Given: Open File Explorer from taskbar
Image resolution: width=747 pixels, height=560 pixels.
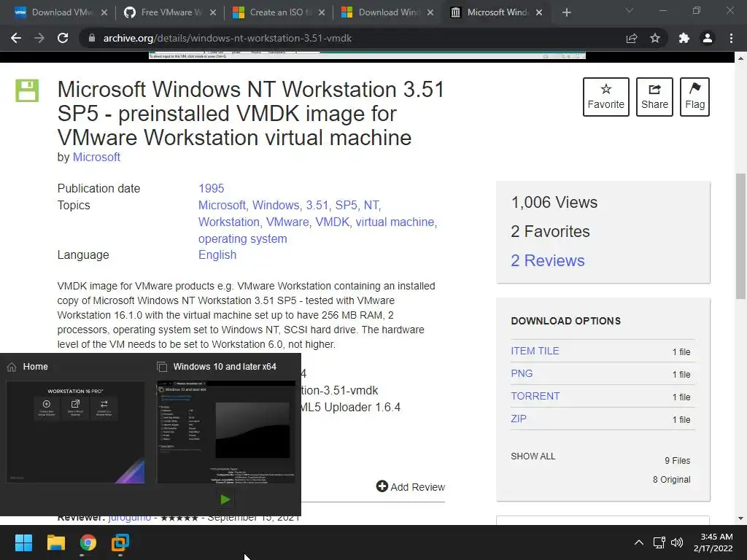Looking at the screenshot, I should click(x=55, y=542).
